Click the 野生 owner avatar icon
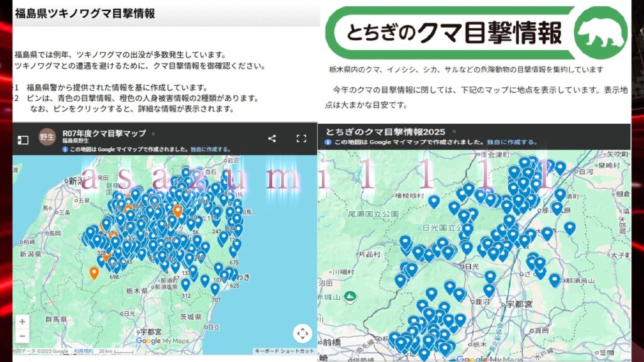This screenshot has width=644, height=362. (x=48, y=136)
